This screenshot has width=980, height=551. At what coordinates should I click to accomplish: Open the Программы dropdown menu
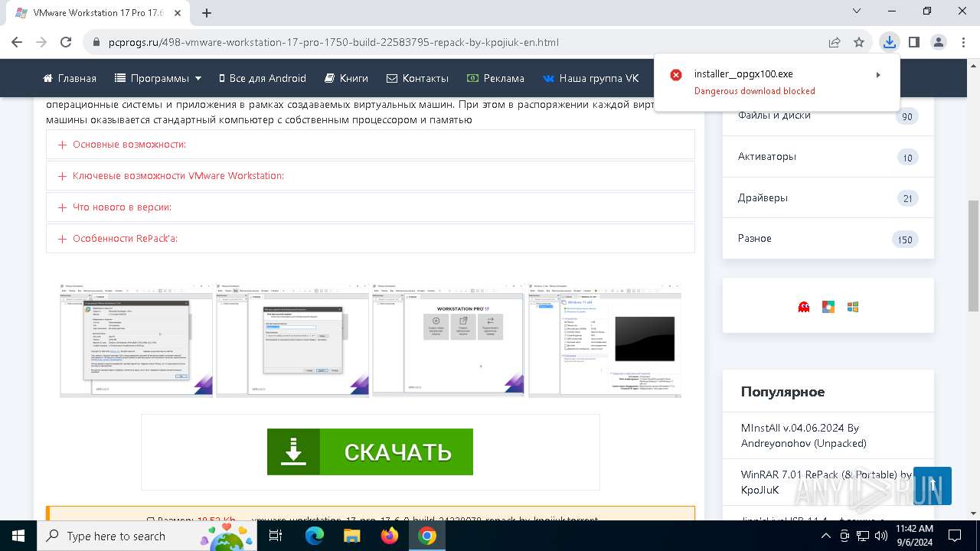pyautogui.click(x=158, y=78)
